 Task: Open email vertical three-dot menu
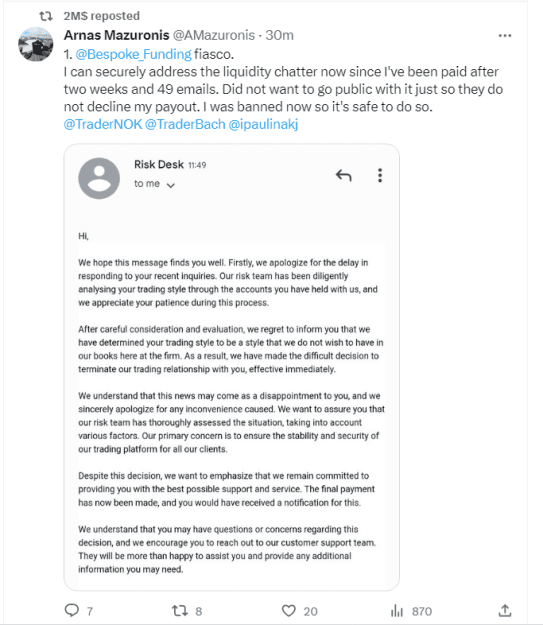pos(380,175)
